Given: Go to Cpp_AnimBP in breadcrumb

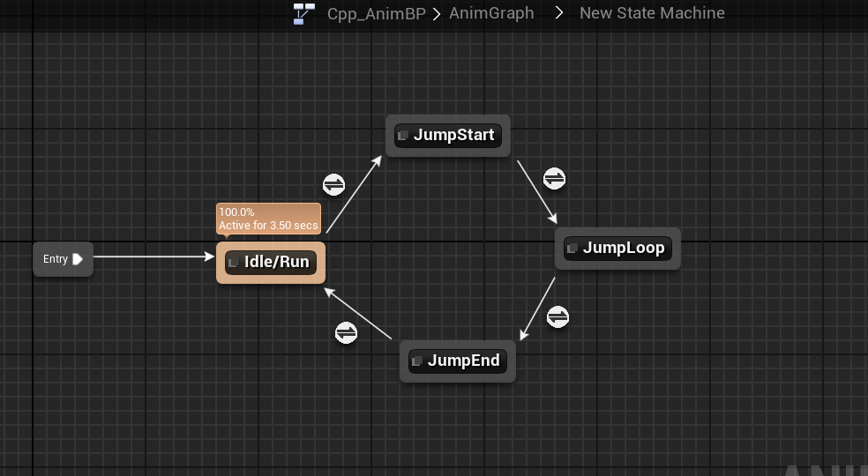Looking at the screenshot, I should click(x=377, y=14).
